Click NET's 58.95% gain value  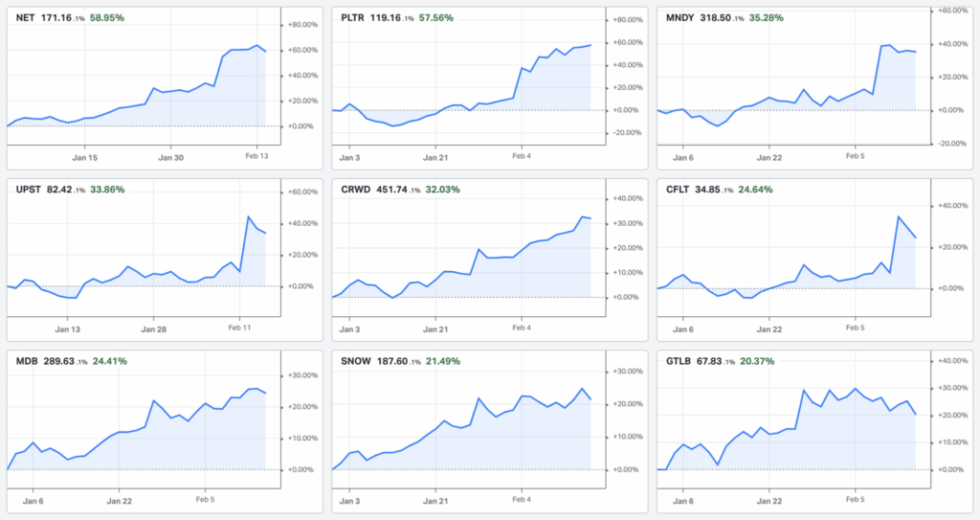tap(107, 18)
